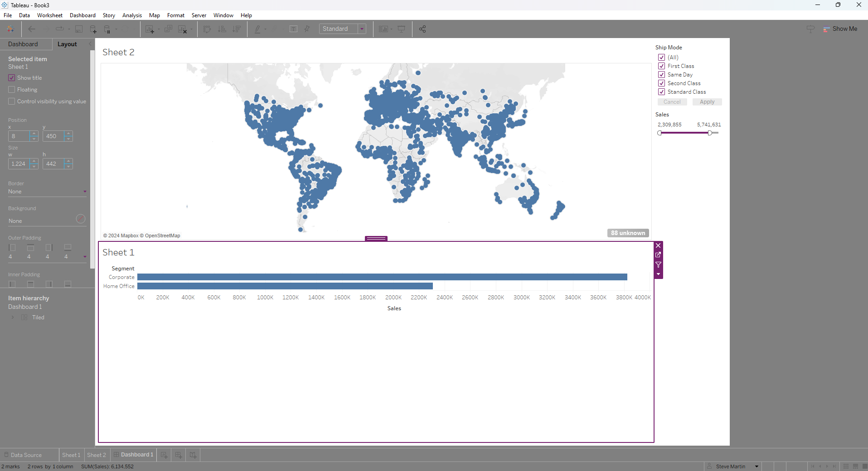Uncheck Same Day in Ship Mode filter
This screenshot has width=868, height=471.
point(661,74)
